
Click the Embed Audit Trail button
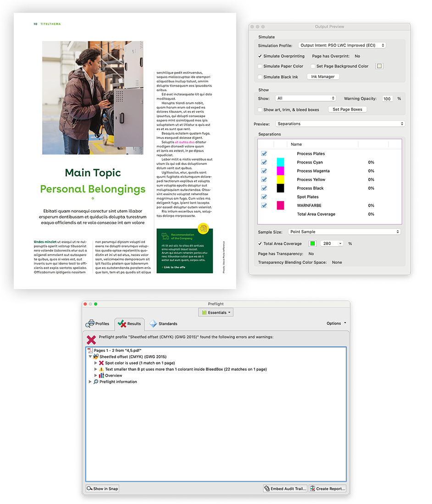[x=285, y=488]
